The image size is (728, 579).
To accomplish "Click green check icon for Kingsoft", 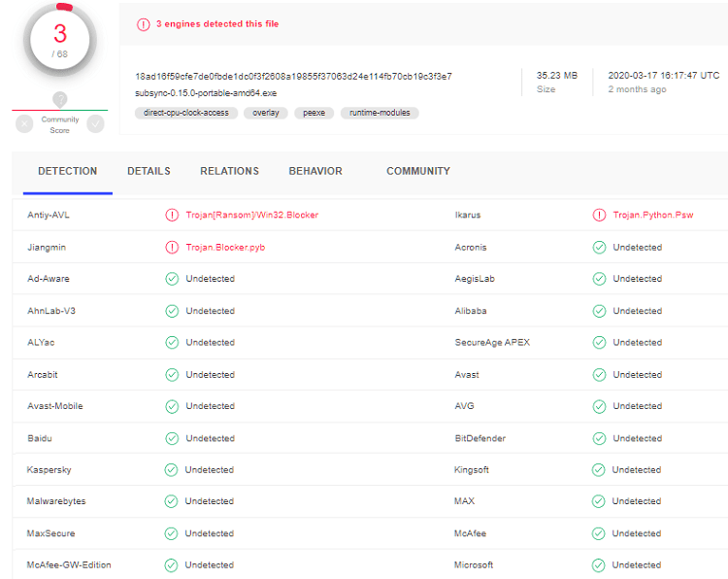I will (x=598, y=470).
